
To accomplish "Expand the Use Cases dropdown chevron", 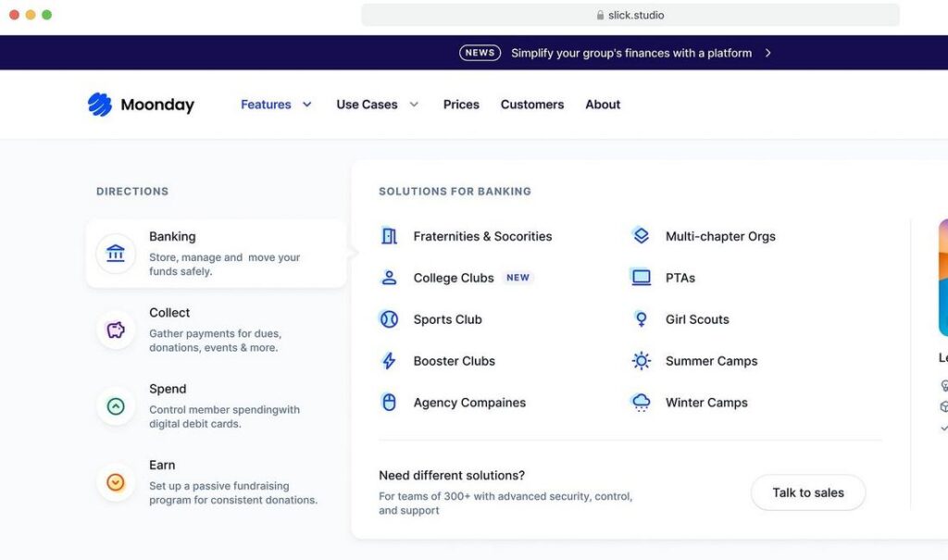I will point(414,105).
